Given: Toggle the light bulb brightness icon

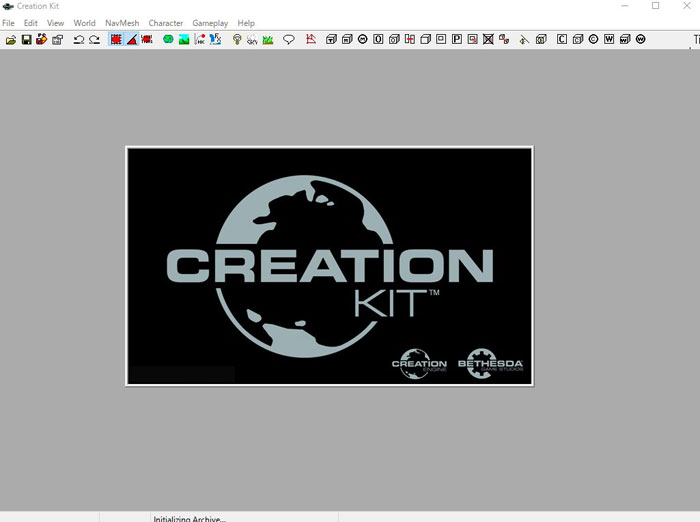Looking at the screenshot, I should coord(237,40).
